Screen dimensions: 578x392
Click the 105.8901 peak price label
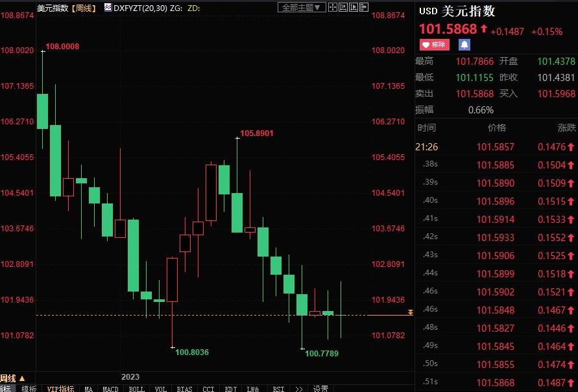tap(257, 133)
